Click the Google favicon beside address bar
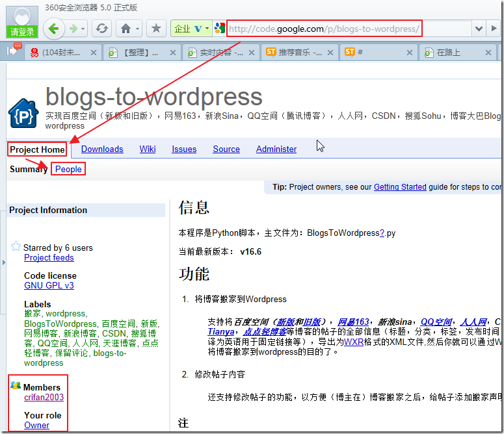The image size is (504, 434). pos(220,29)
